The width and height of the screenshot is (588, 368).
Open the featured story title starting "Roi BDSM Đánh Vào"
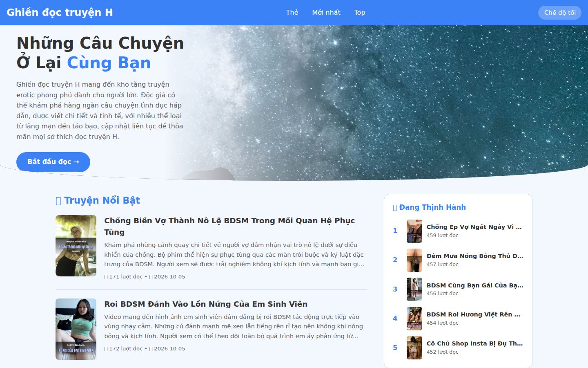coord(206,304)
